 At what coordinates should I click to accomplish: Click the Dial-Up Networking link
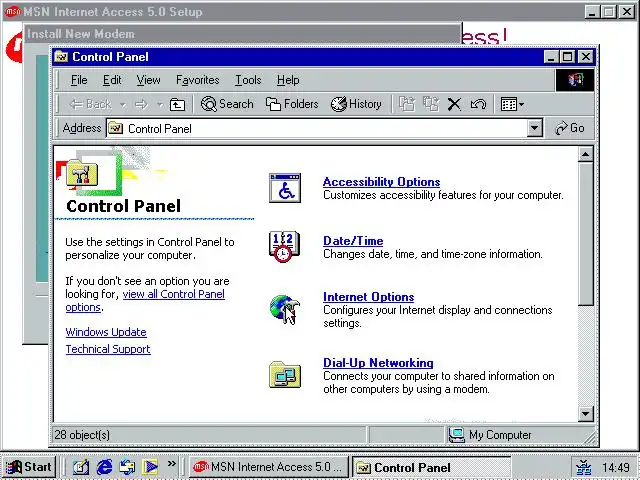378,362
